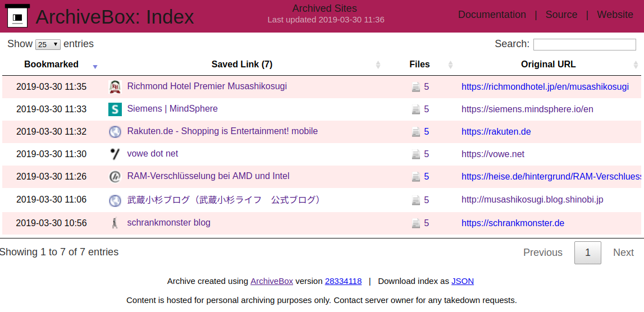
Task: Open Documentation in header
Action: click(x=492, y=15)
